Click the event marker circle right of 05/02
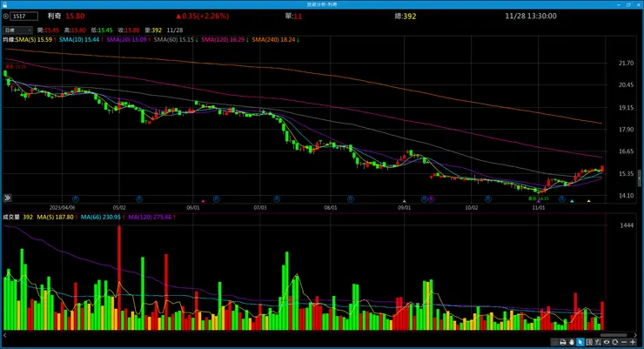Viewport: 644px width, 349px height. [x=139, y=199]
